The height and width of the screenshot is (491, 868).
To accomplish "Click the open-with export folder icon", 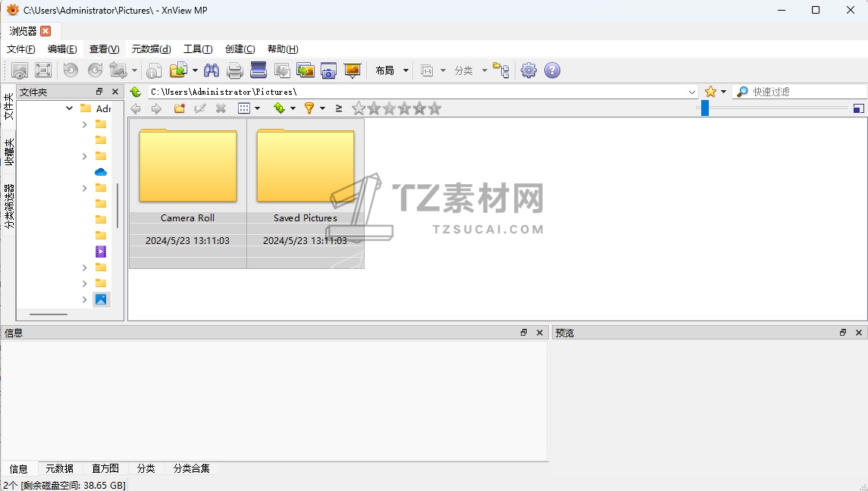I will (x=179, y=70).
